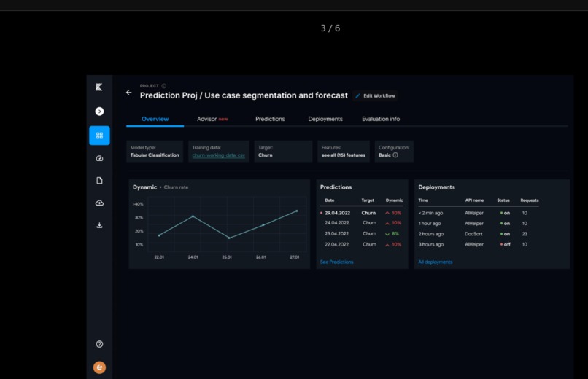The image size is (588, 379).
Task: Select prediction row dated 23.04.2022
Action: point(362,233)
